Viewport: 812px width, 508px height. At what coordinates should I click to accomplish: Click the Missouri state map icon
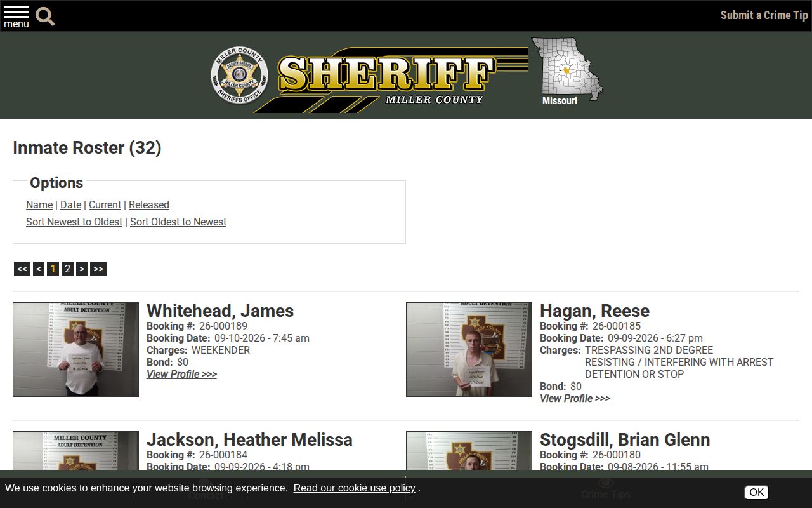(567, 70)
